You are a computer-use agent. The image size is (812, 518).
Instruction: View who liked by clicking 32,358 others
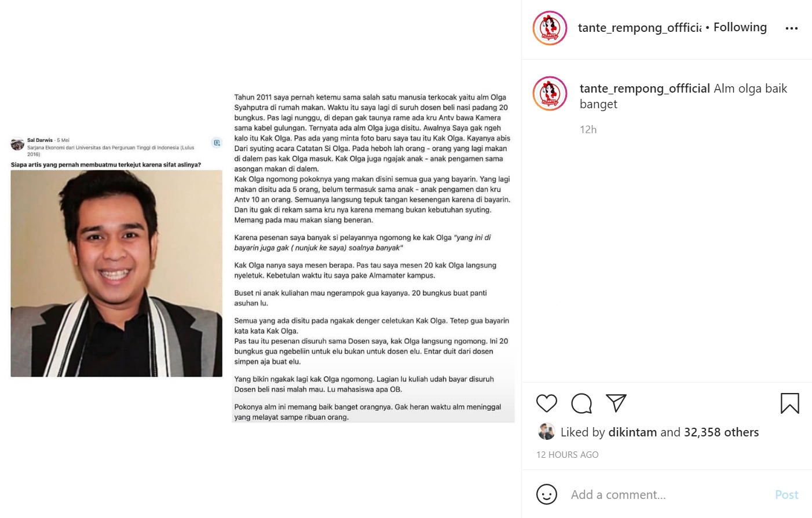[x=721, y=432]
